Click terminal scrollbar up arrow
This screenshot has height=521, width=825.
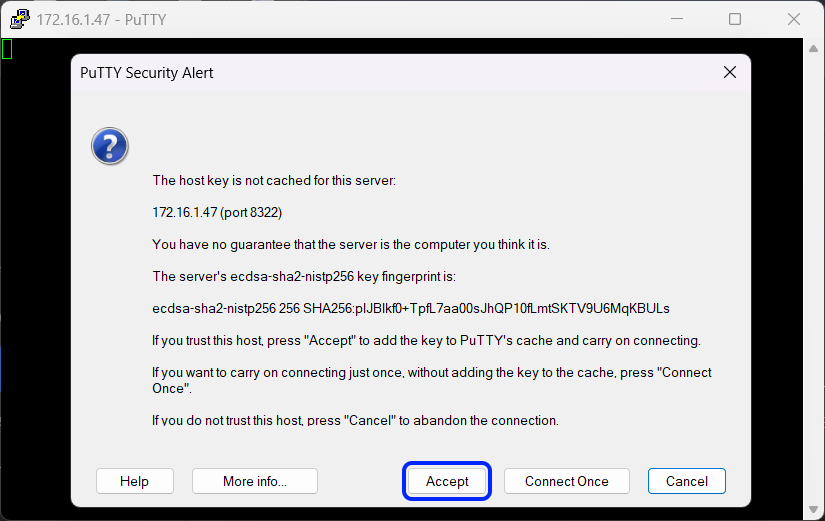click(813, 48)
